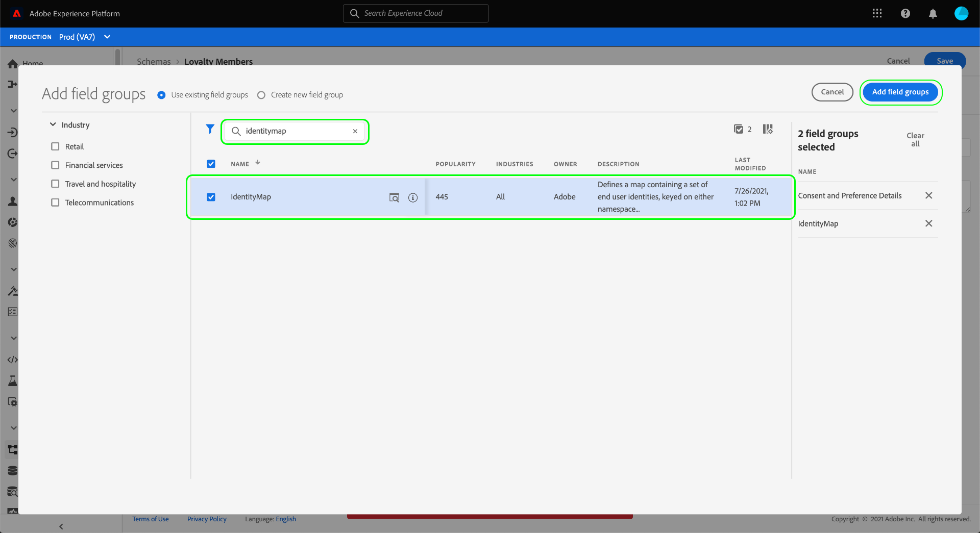The height and width of the screenshot is (533, 980).
Task: Open the Privacy Policy link
Action: point(207,519)
